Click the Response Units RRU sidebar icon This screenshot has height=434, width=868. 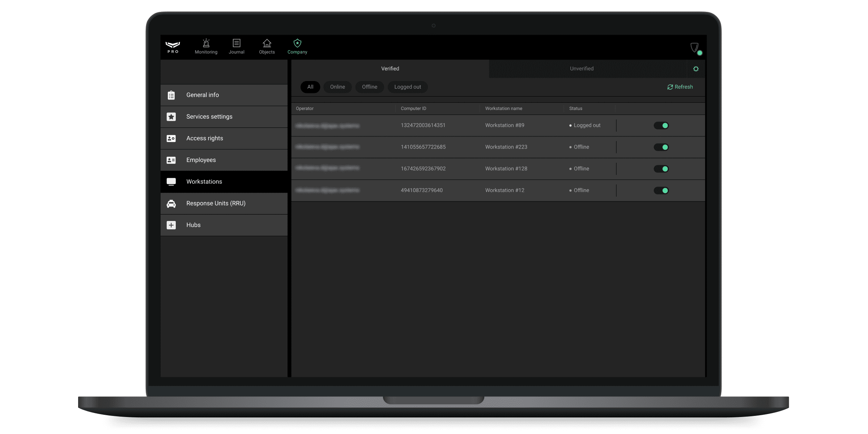tap(172, 203)
